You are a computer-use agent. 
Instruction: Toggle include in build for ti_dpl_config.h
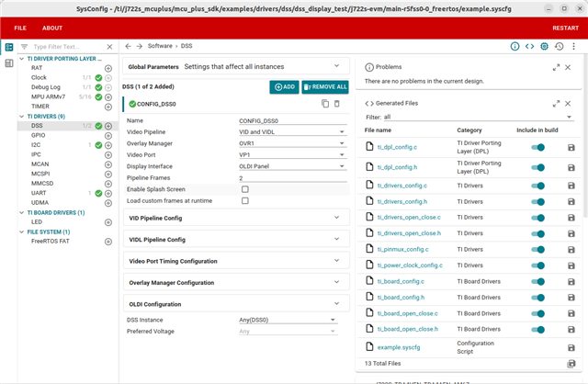click(x=538, y=167)
